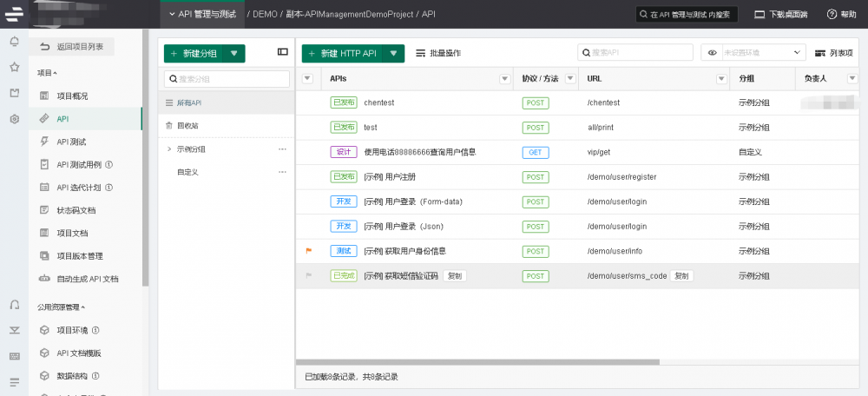Click the 列表项 column settings icon
The image size is (868, 396).
click(819, 53)
